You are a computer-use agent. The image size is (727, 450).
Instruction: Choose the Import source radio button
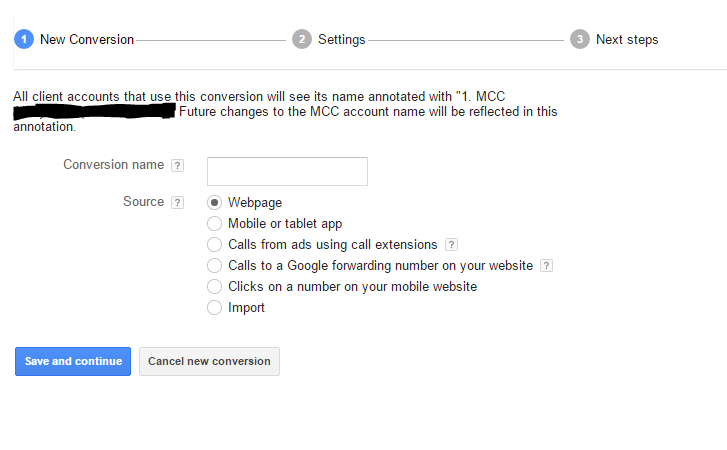[x=214, y=308]
